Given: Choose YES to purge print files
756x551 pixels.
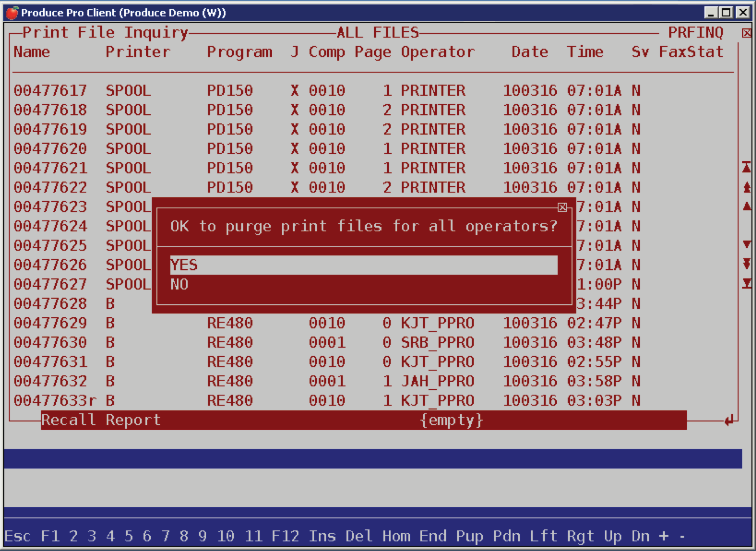Looking at the screenshot, I should tap(363, 265).
